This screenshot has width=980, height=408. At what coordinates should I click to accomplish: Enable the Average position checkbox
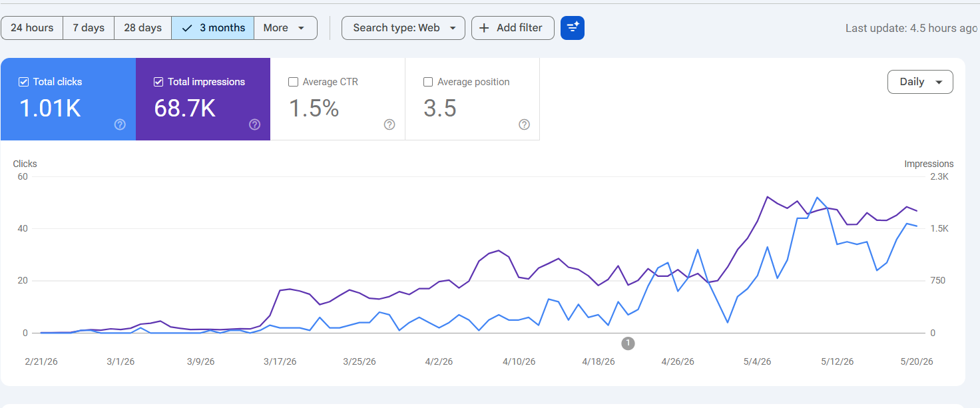click(x=428, y=82)
